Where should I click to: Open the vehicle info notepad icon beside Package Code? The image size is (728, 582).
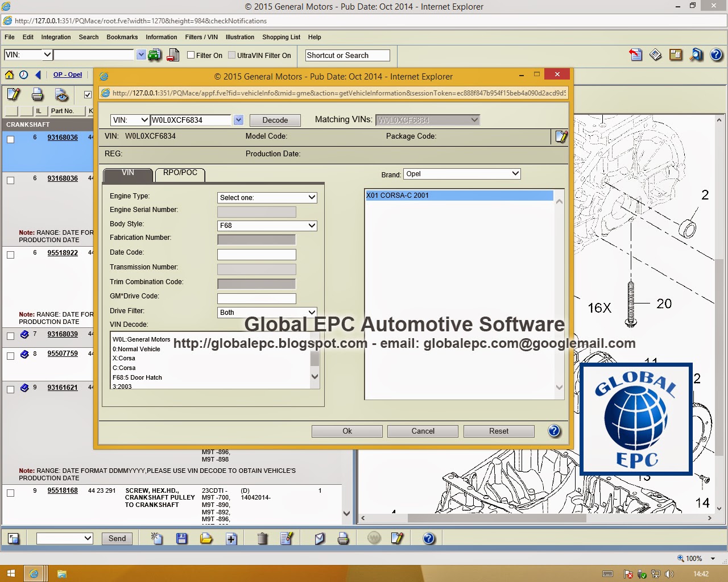[561, 136]
